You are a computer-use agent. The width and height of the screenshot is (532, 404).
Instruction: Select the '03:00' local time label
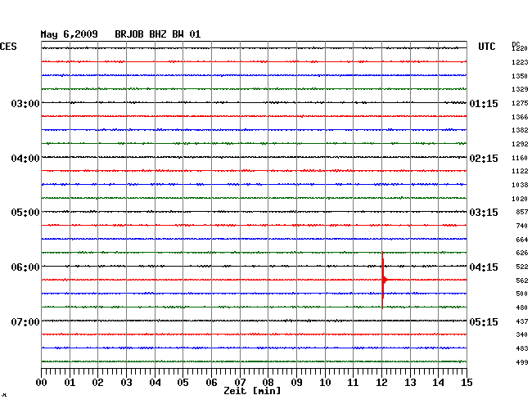click(25, 103)
